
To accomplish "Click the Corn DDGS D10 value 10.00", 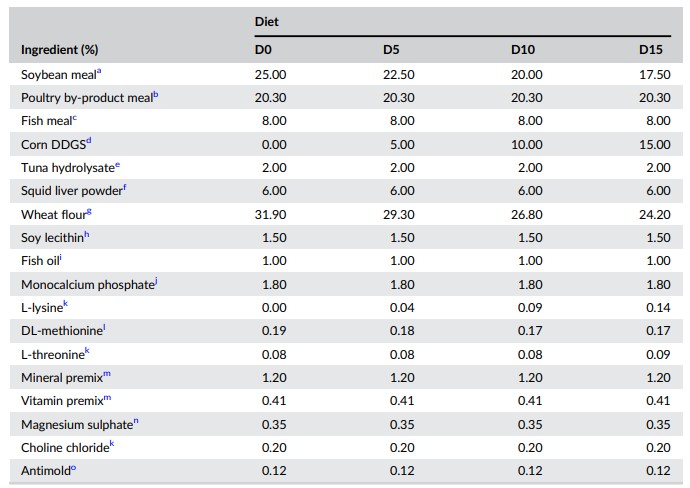I will point(526,145).
